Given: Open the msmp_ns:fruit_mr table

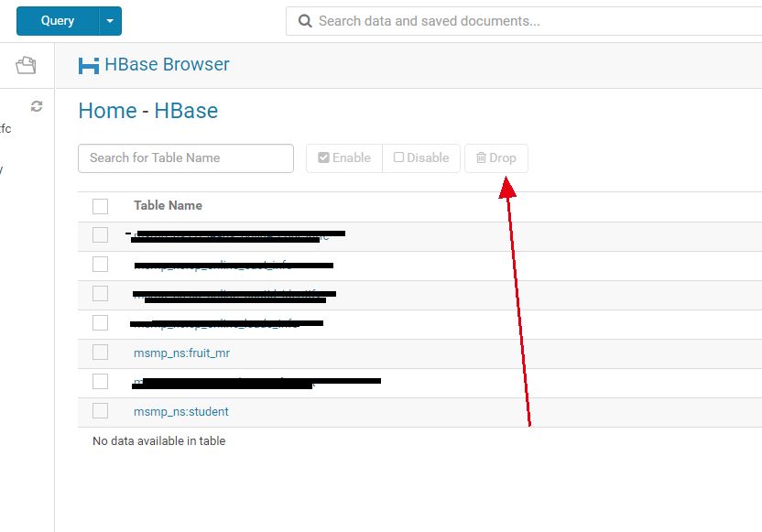Looking at the screenshot, I should pyautogui.click(x=181, y=353).
